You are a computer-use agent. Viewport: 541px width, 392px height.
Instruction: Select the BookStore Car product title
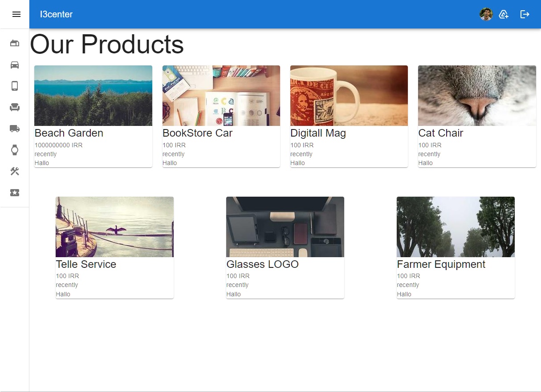pyautogui.click(x=197, y=133)
